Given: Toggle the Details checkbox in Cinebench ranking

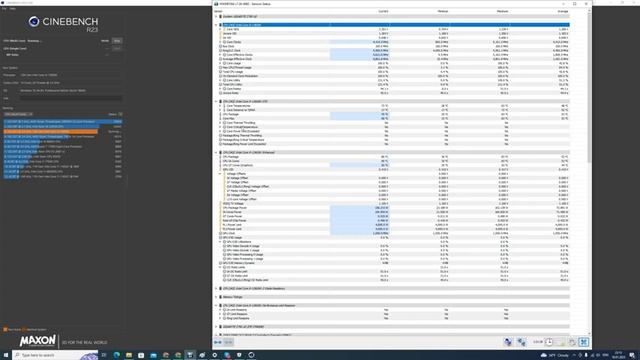Looking at the screenshot, I should (x=120, y=114).
